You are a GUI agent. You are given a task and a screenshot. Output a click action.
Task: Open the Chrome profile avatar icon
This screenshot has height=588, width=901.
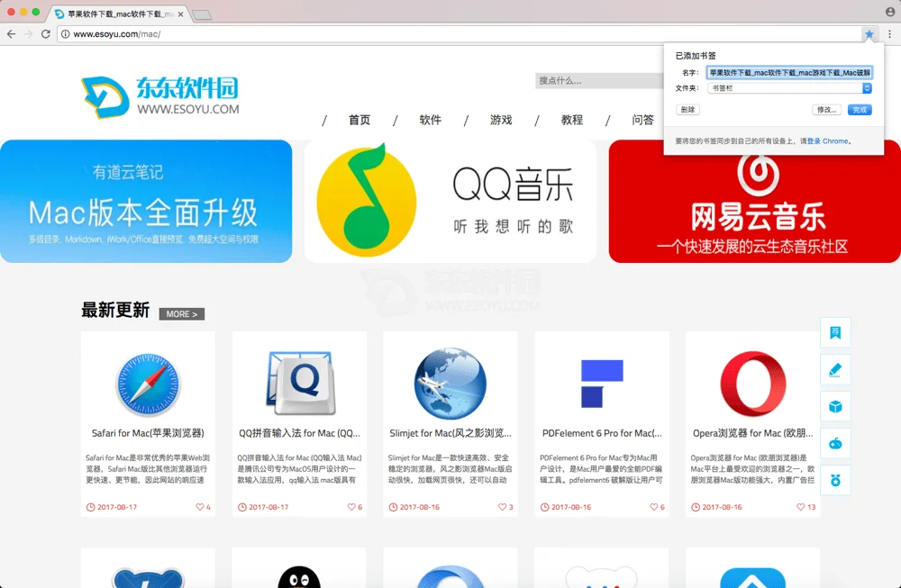coord(890,12)
